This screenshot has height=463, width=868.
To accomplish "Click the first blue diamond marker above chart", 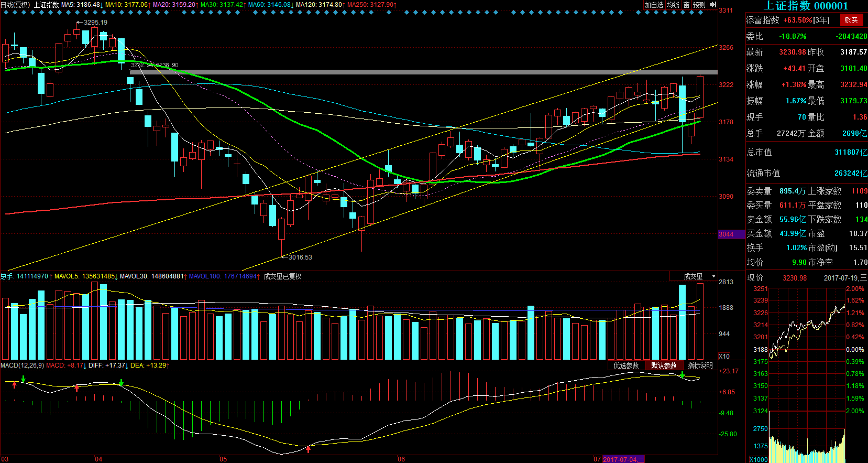I will 7,13.
